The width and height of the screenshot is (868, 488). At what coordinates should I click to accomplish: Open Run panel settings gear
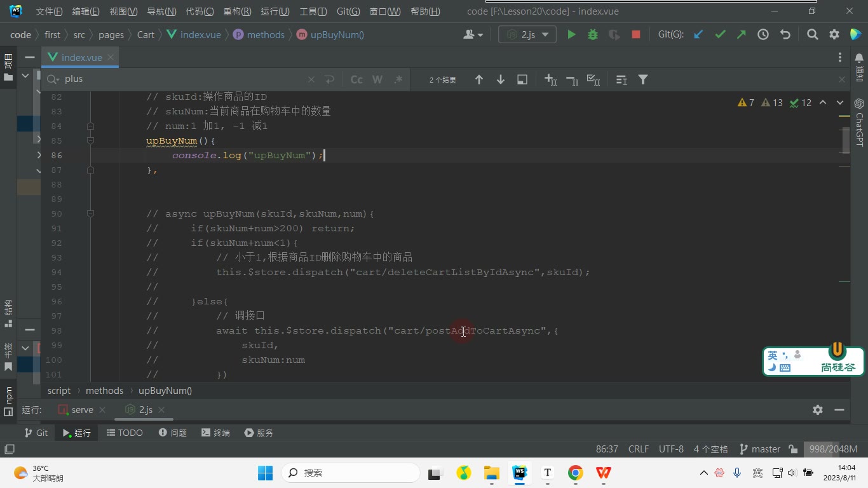[818, 410]
